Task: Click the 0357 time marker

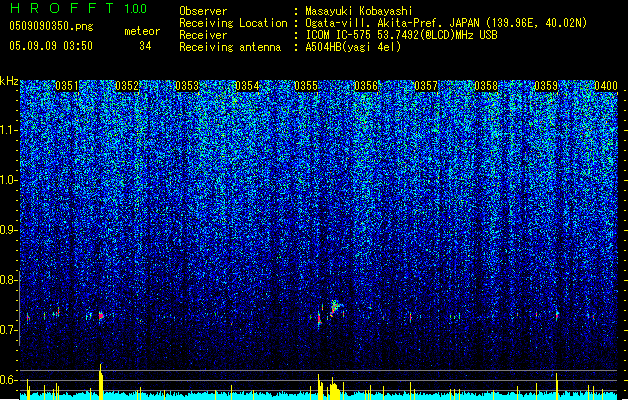Action: point(426,86)
